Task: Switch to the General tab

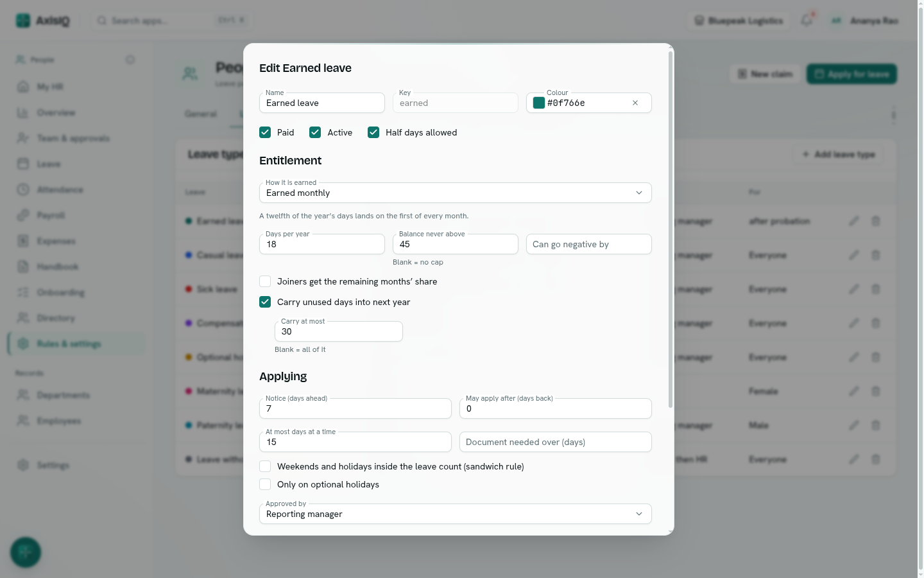Action: [201, 114]
